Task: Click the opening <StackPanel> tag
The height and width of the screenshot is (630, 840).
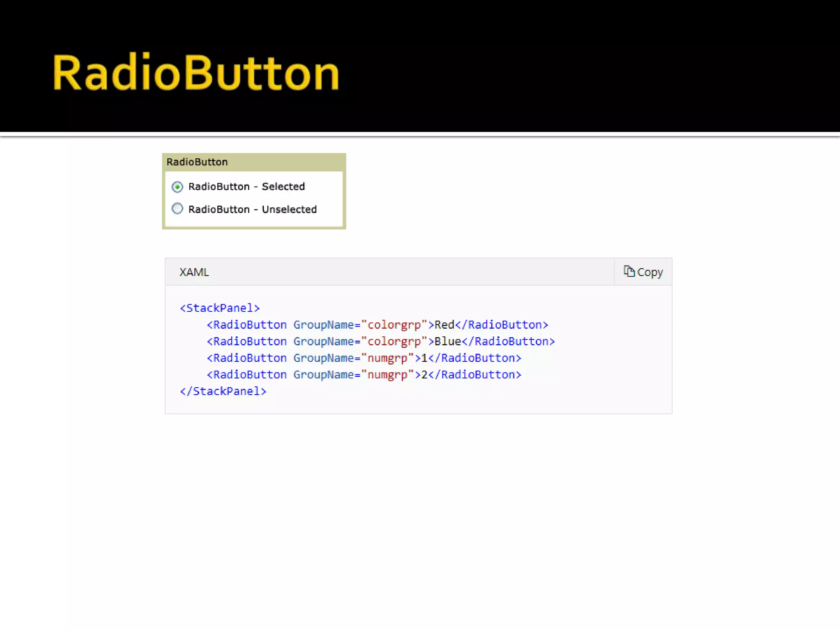Action: pos(220,308)
